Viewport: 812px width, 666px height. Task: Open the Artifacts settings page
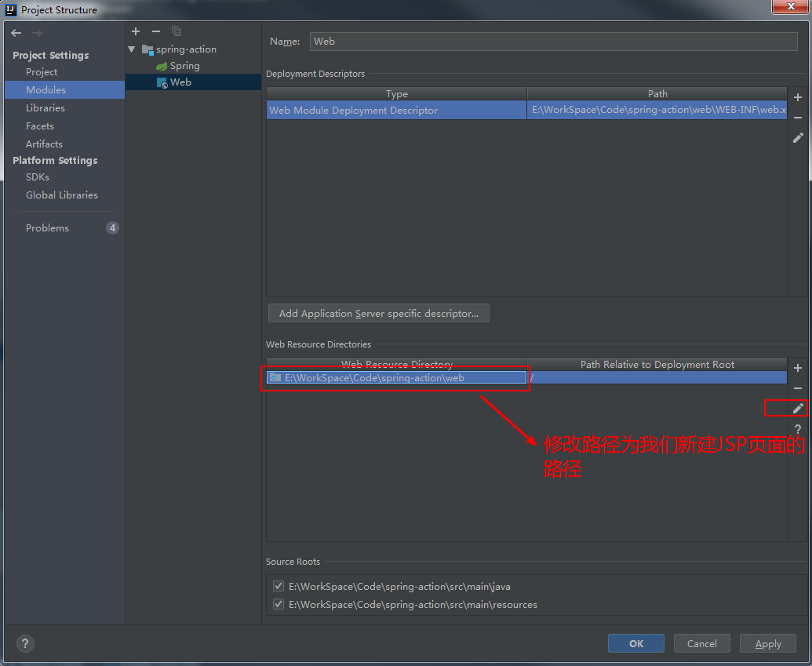click(44, 144)
